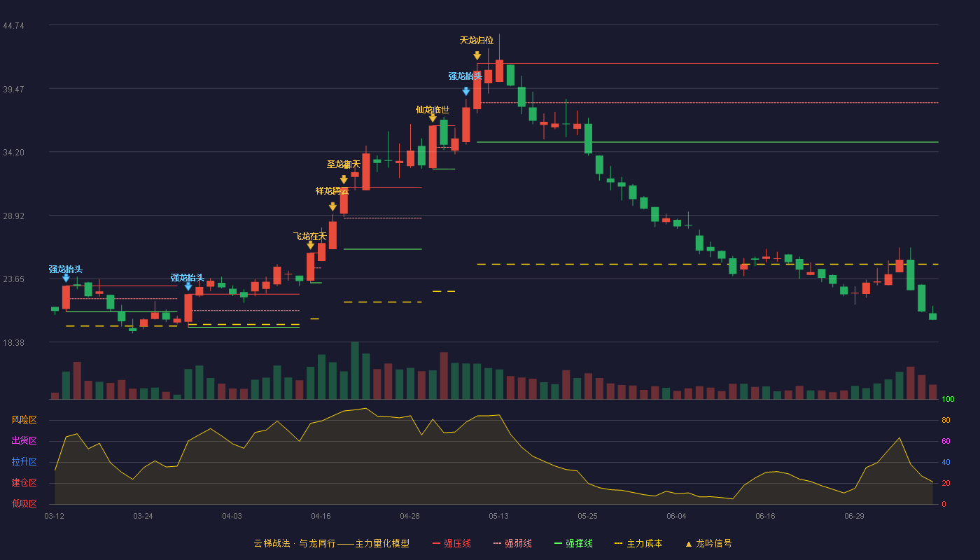Click the yellow arrow under 圣龙御天
This screenshot has width=980, height=560.
(x=344, y=180)
